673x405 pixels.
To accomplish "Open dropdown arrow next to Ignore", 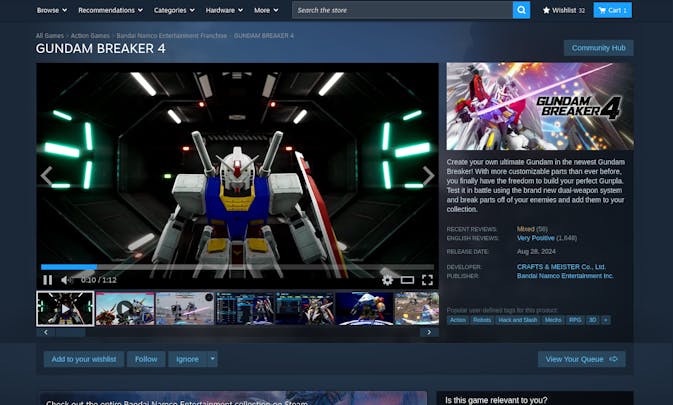I will [212, 359].
